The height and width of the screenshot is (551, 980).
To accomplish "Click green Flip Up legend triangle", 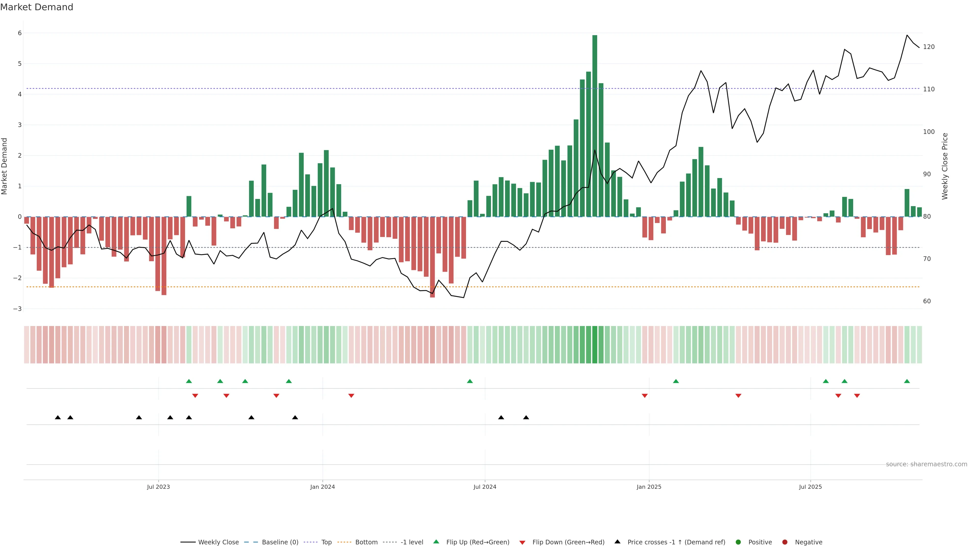I will (436, 542).
